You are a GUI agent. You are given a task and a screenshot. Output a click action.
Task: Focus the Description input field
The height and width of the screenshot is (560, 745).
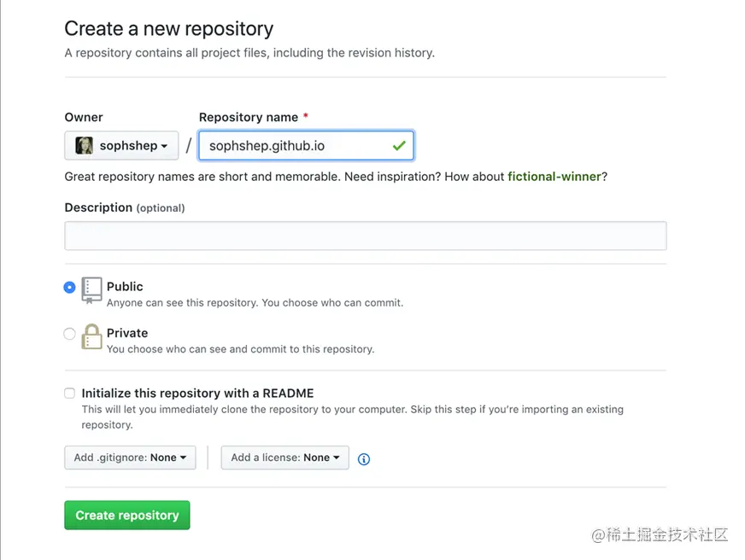366,236
